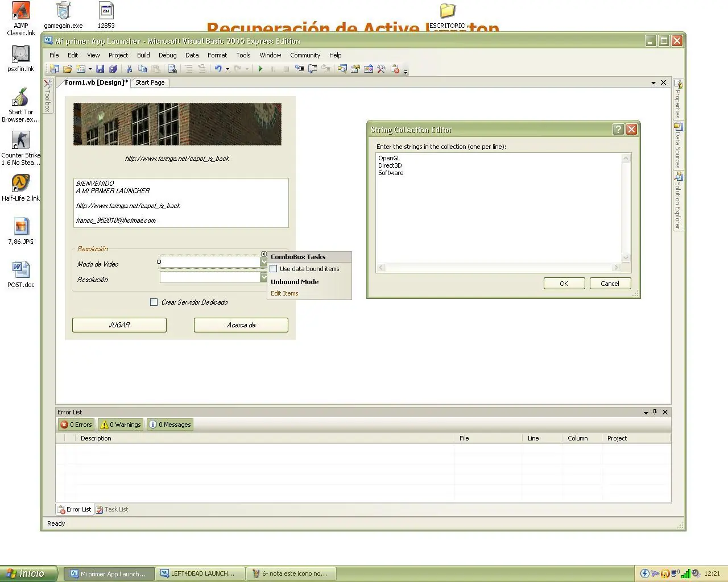The width and height of the screenshot is (728, 582).
Task: Open the Data Sources side tab
Action: click(x=678, y=145)
